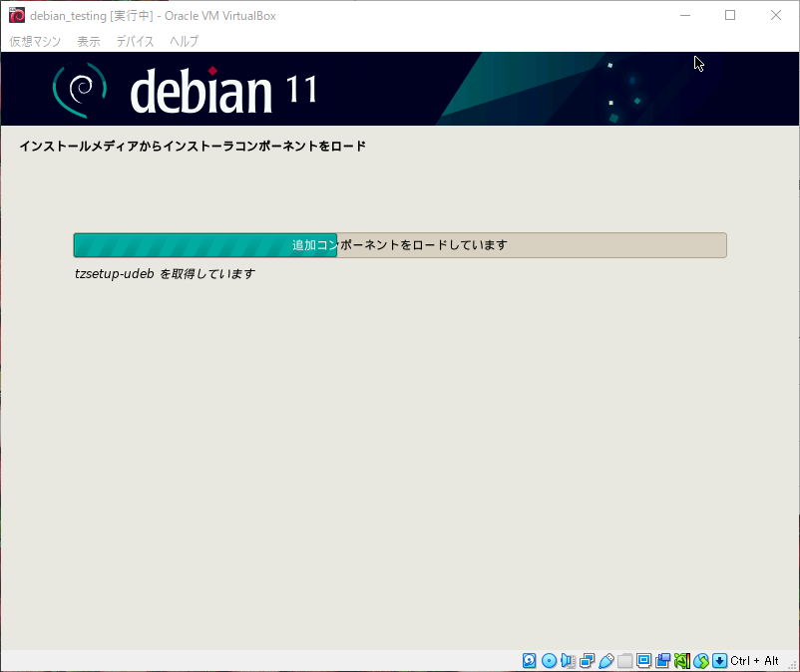Screen dimensions: 800x672
Task: Click the Ctrl + Alt host key label
Action: [x=754, y=661]
